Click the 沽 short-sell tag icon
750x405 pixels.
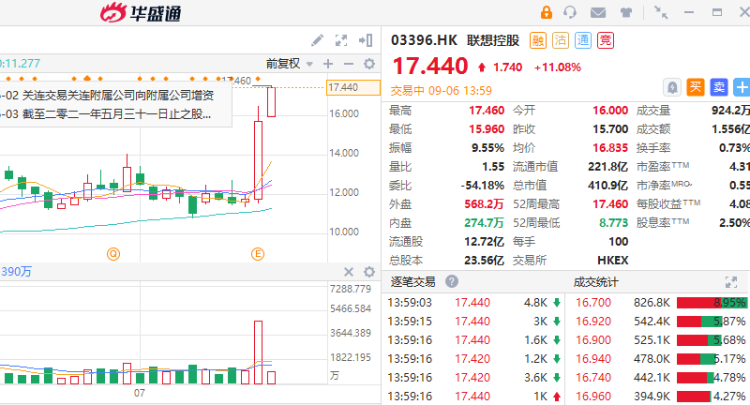point(560,40)
